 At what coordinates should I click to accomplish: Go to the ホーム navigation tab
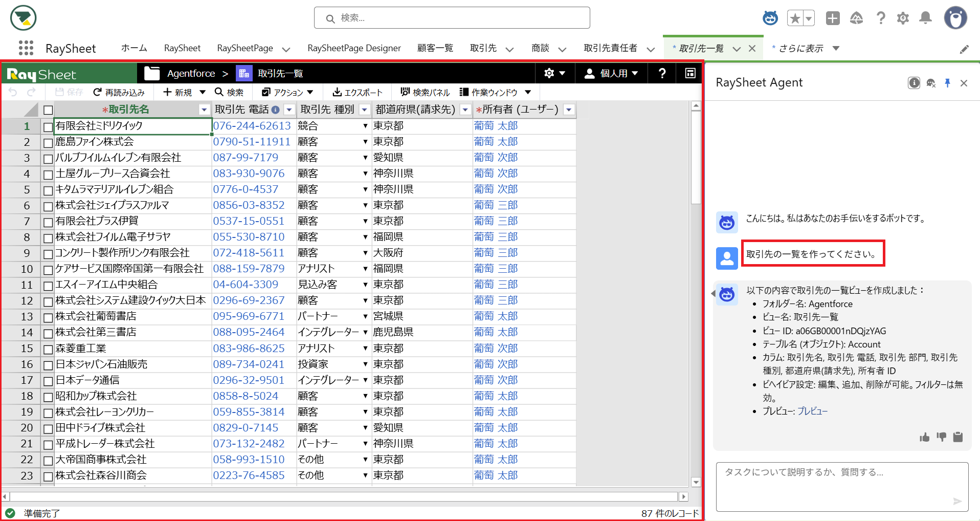point(134,48)
